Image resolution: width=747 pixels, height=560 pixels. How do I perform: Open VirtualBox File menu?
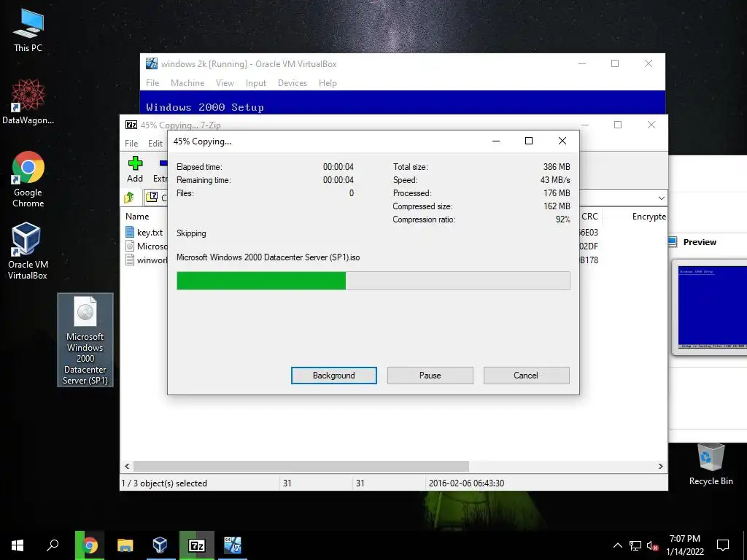152,83
